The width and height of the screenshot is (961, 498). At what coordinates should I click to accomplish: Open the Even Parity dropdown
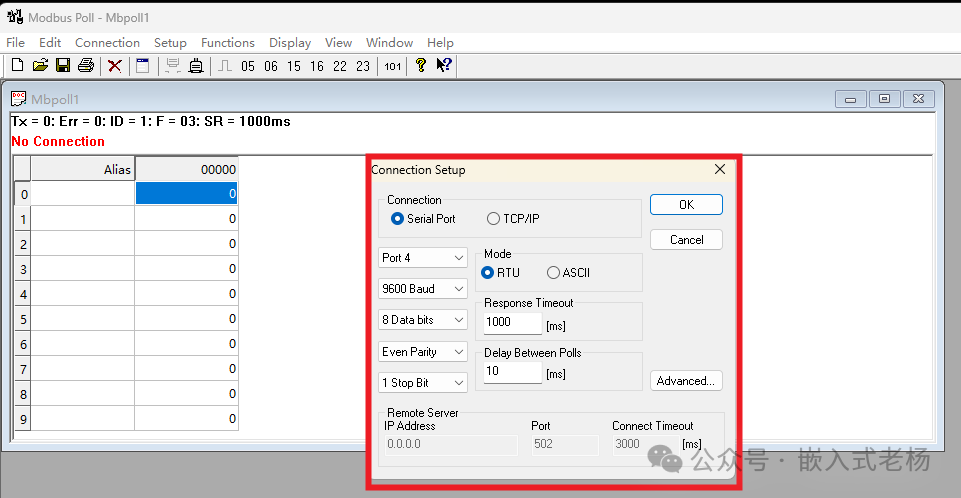tap(423, 352)
